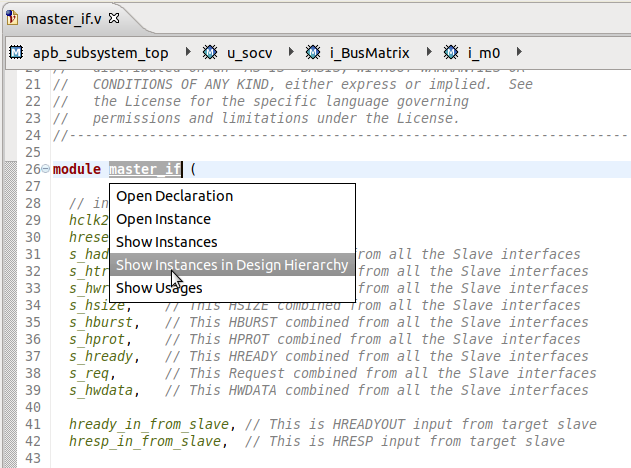Click the u_socv instance icon
This screenshot has width=631, height=468.
210,52
